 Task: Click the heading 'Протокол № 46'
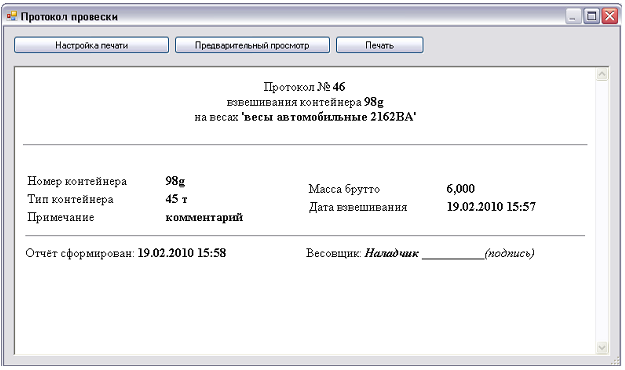tap(304, 87)
